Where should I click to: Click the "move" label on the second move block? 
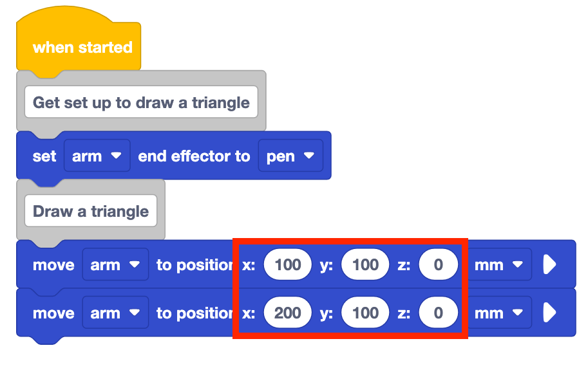(x=53, y=313)
